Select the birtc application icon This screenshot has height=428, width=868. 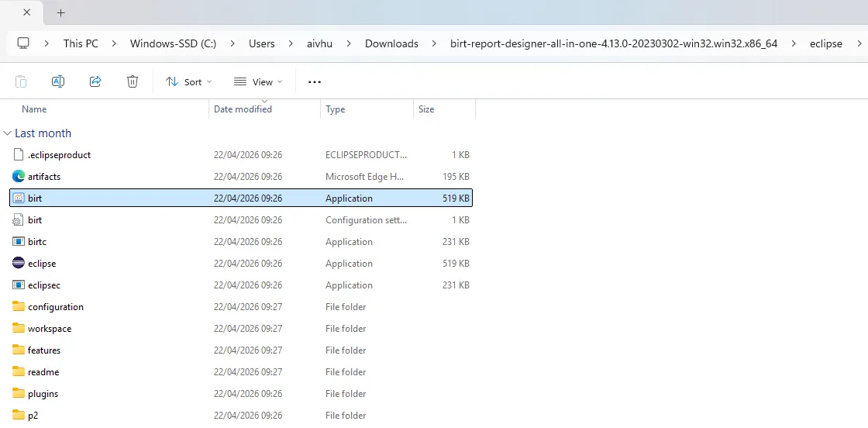19,241
